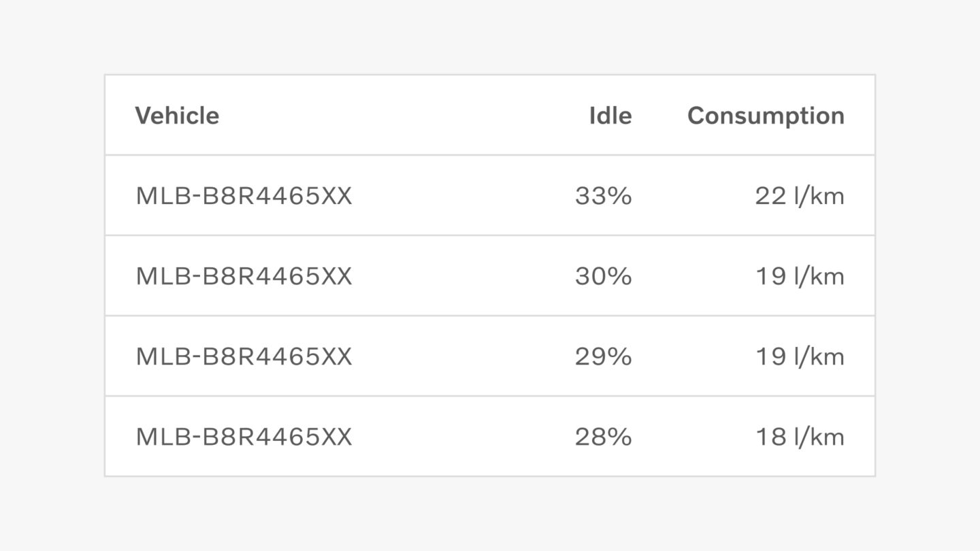Click the 30% idle value
Screen dimensions: 980x551
click(603, 277)
